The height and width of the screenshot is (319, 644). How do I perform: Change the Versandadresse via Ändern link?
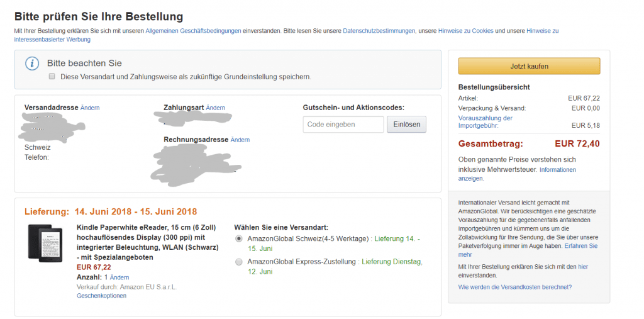pyautogui.click(x=90, y=108)
